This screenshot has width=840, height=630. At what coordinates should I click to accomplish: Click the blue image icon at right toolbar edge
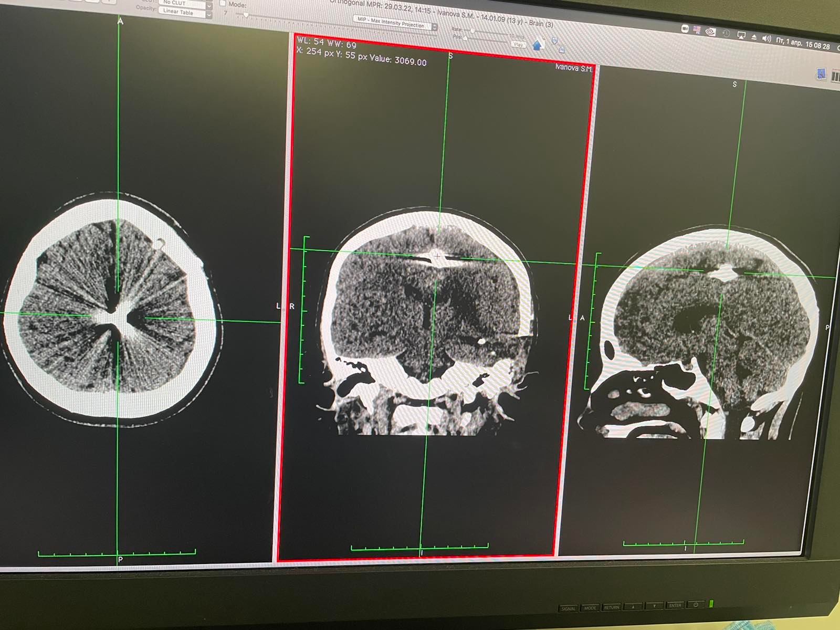tap(821, 75)
